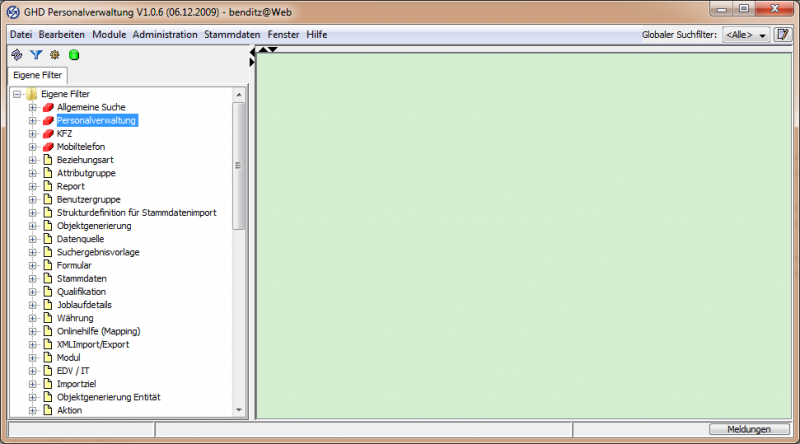The width and height of the screenshot is (800, 444).
Task: Click the document icon of Aktion
Action: click(48, 410)
